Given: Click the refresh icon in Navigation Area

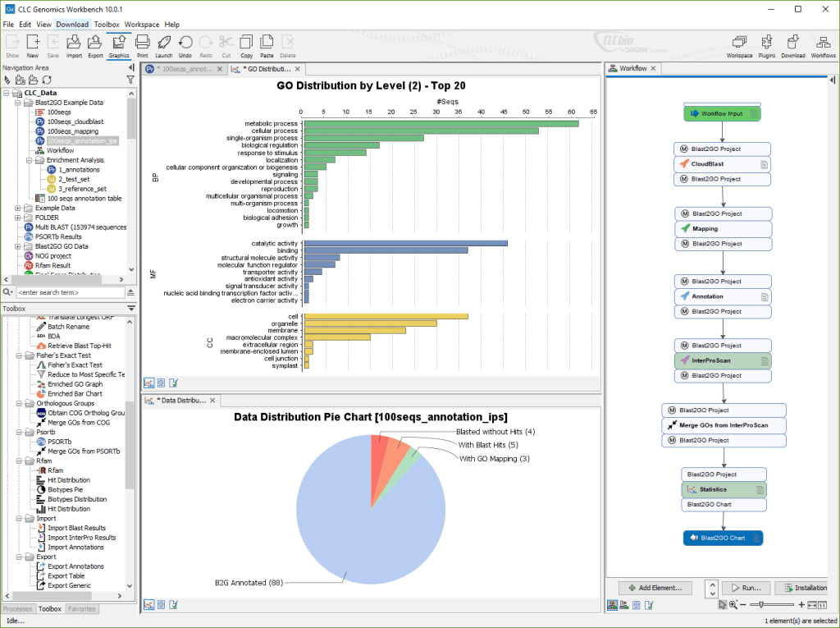Looking at the screenshot, I should 47,80.
